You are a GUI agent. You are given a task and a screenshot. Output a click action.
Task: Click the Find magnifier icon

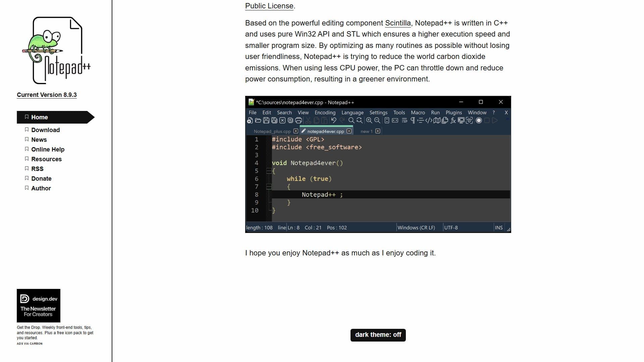tap(352, 120)
